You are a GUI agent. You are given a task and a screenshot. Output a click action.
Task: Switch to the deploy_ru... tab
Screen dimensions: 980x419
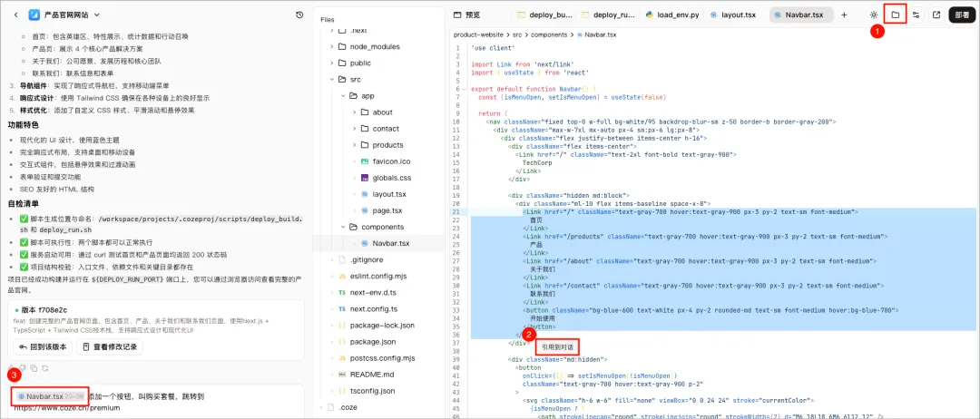click(609, 15)
